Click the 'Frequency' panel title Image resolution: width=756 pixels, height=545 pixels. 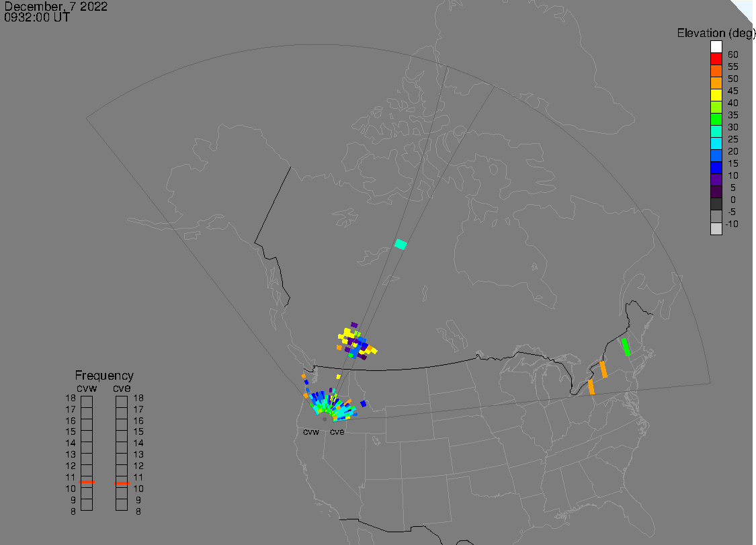(104, 375)
